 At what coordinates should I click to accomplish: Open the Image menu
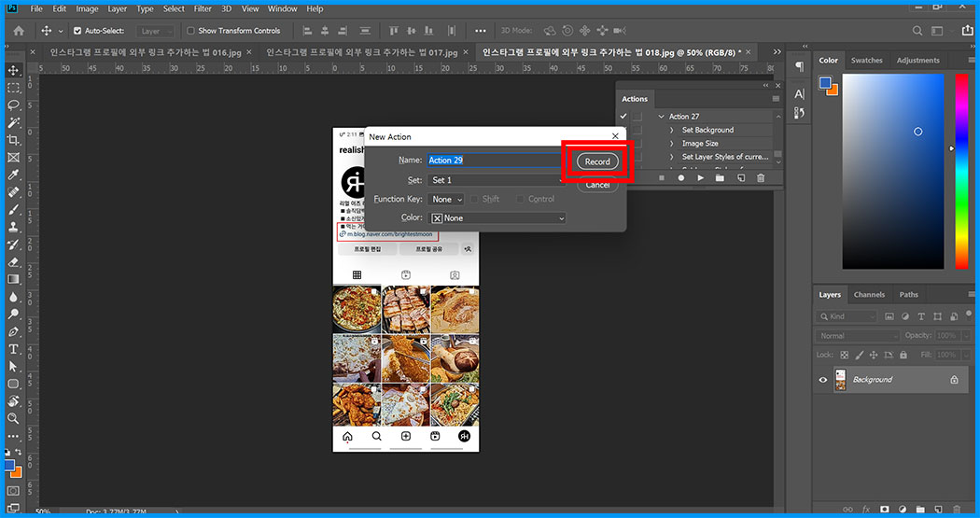click(87, 8)
